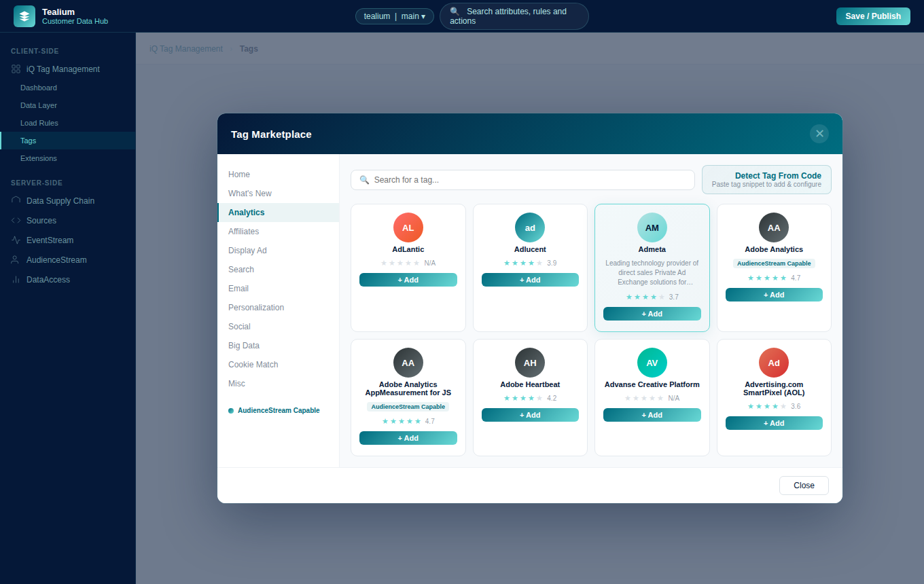The image size is (924, 584).
Task: Click Adobe Heartbeat star rating
Action: point(523,398)
